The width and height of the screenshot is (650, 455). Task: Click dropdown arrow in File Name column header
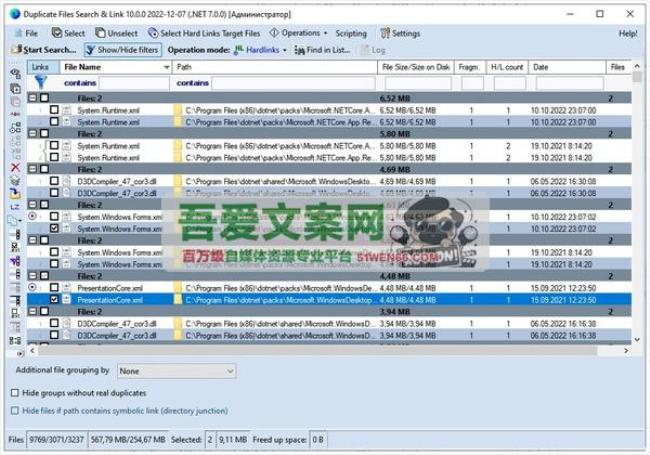(166, 67)
